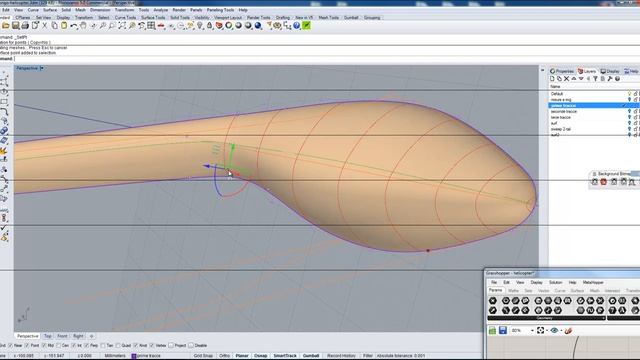This screenshot has width=640, height=360.
Task: Click the Copy icon in toolbar
Action: pos(54,26)
